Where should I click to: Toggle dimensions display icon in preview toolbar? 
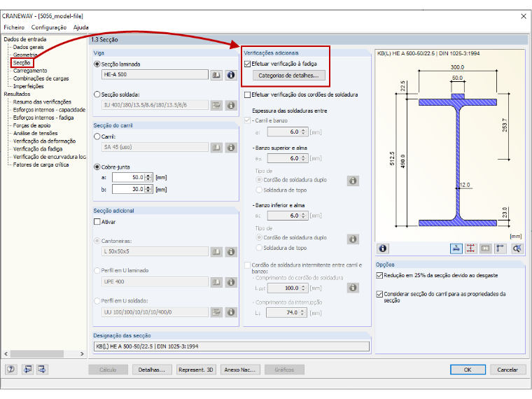(470, 248)
